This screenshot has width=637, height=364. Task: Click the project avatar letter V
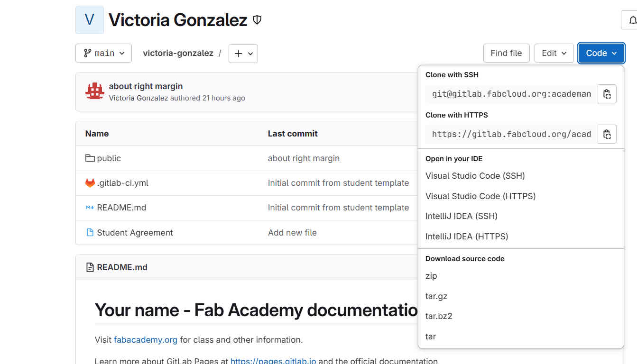[x=89, y=20]
